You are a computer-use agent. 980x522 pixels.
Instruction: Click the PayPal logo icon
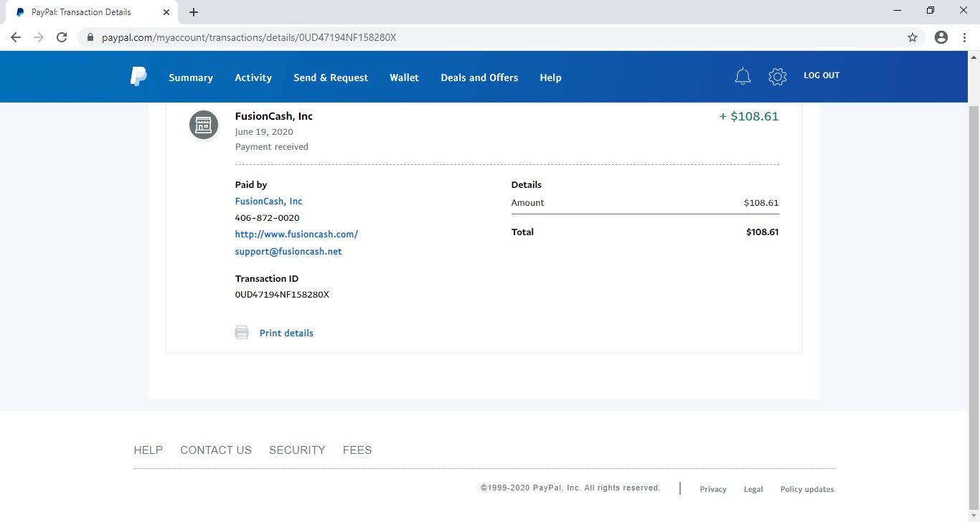(138, 77)
